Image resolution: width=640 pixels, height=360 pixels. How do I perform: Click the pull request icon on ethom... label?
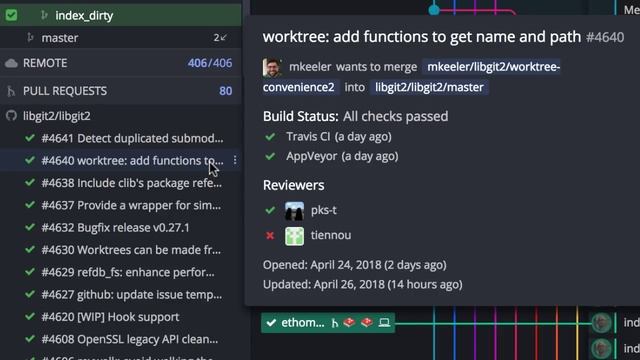[x=335, y=323]
